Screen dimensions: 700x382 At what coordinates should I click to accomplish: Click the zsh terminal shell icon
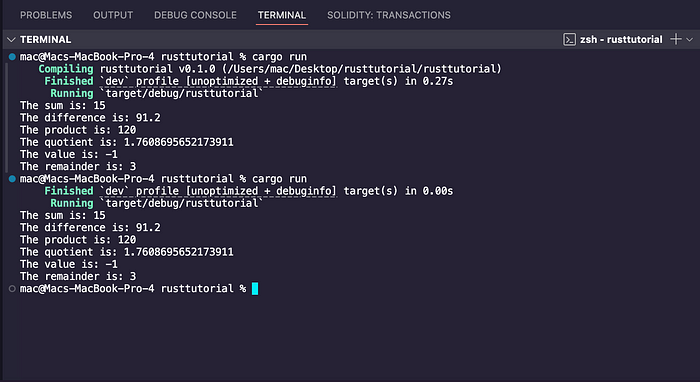click(569, 40)
